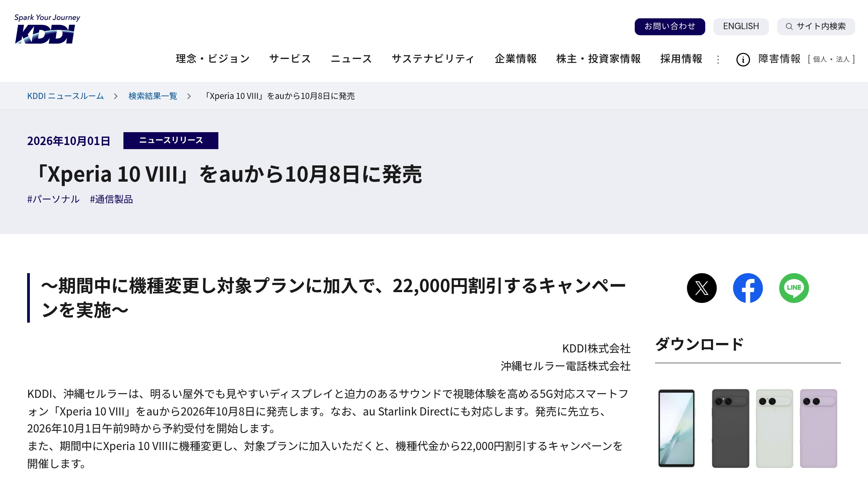Click the ニュースリリース category label
The height and width of the screenshot is (488, 868).
pos(171,140)
